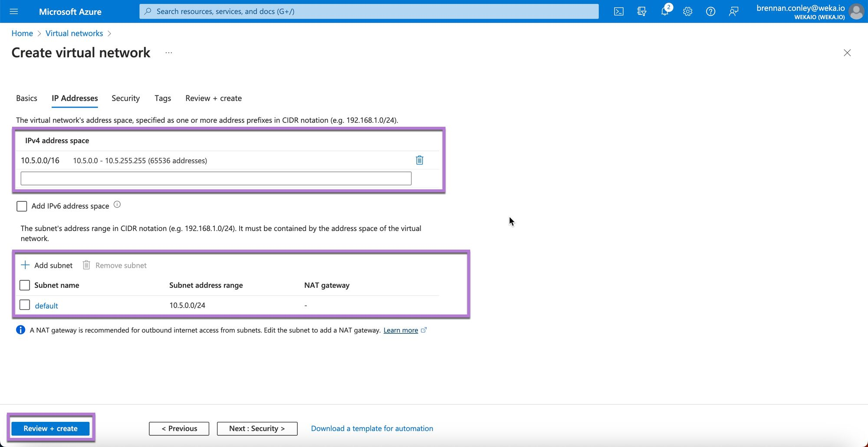Open the ellipsis menu beside Create virtual network
This screenshot has width=868, height=447.
coord(169,53)
